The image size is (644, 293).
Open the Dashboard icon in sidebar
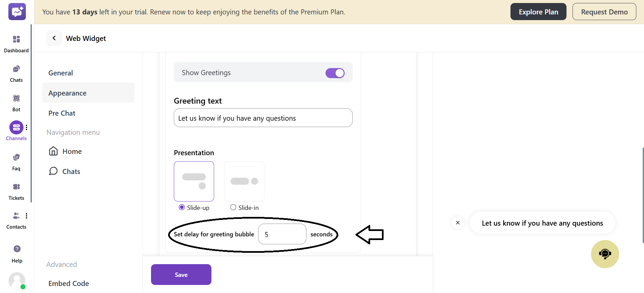(x=16, y=40)
